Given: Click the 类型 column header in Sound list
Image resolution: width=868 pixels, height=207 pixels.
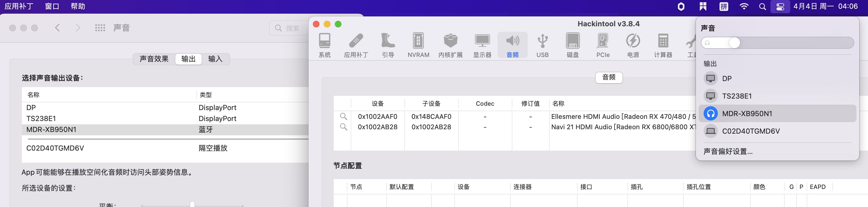Looking at the screenshot, I should pos(253,95).
